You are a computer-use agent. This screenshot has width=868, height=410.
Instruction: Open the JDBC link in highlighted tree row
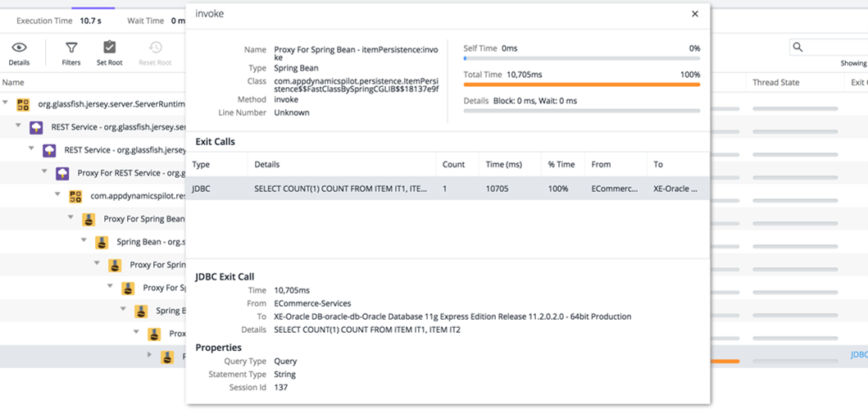[x=859, y=355]
